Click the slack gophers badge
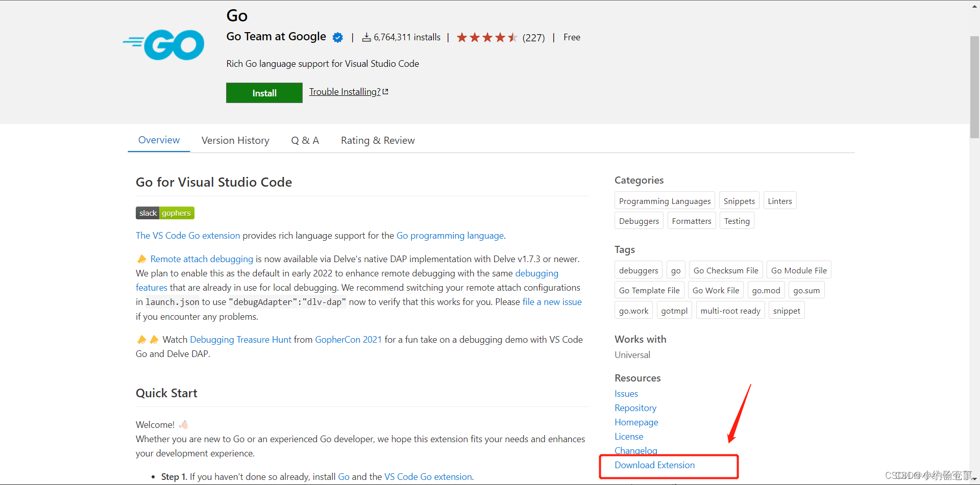Image resolution: width=980 pixels, height=485 pixels. (x=165, y=213)
